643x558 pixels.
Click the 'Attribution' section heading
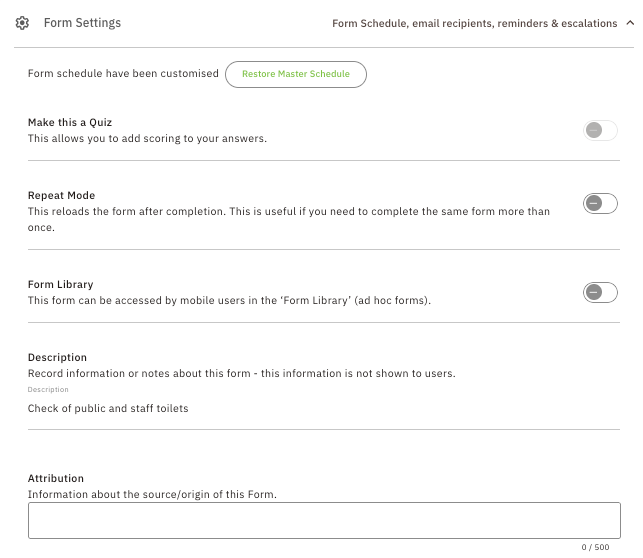[x=56, y=478]
